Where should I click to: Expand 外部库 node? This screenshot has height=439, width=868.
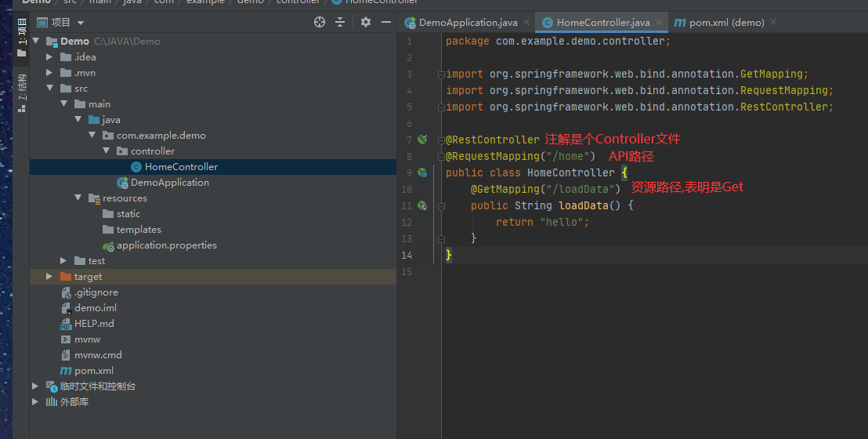35,401
